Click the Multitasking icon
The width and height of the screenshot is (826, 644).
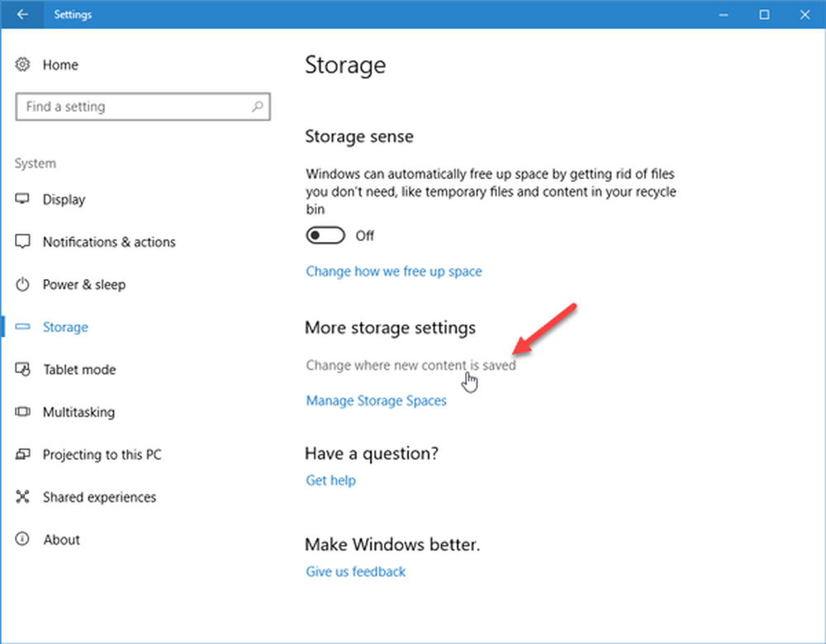point(23,412)
